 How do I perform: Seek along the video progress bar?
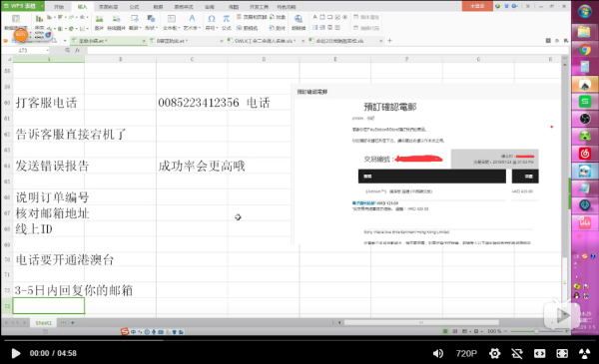tap(299, 340)
